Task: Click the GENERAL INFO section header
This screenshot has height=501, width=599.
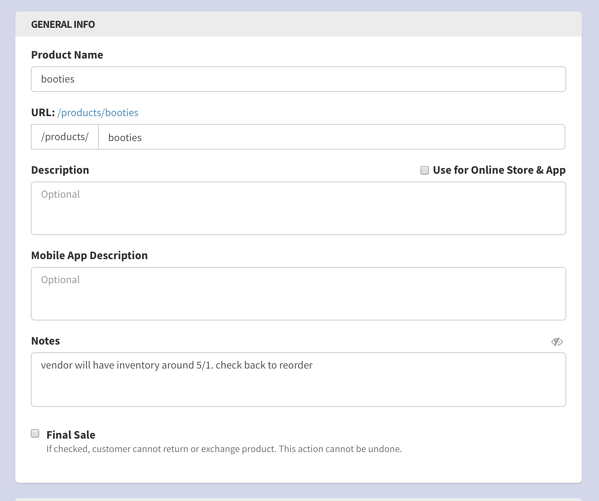Action: tap(298, 24)
